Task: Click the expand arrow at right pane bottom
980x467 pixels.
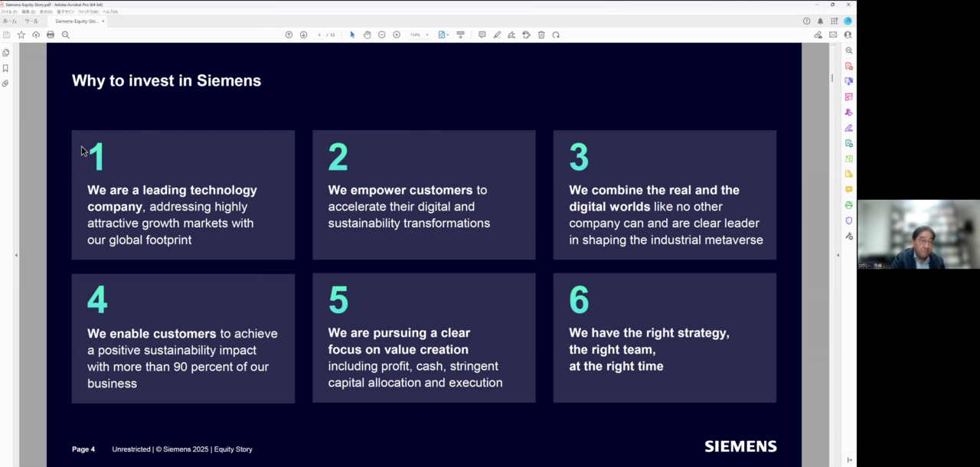Action: [x=849, y=460]
